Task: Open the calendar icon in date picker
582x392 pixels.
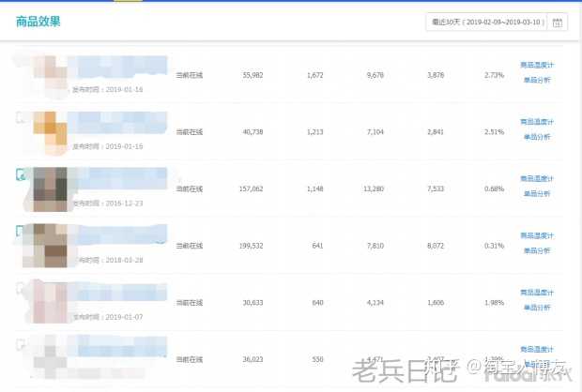Action: [558, 23]
